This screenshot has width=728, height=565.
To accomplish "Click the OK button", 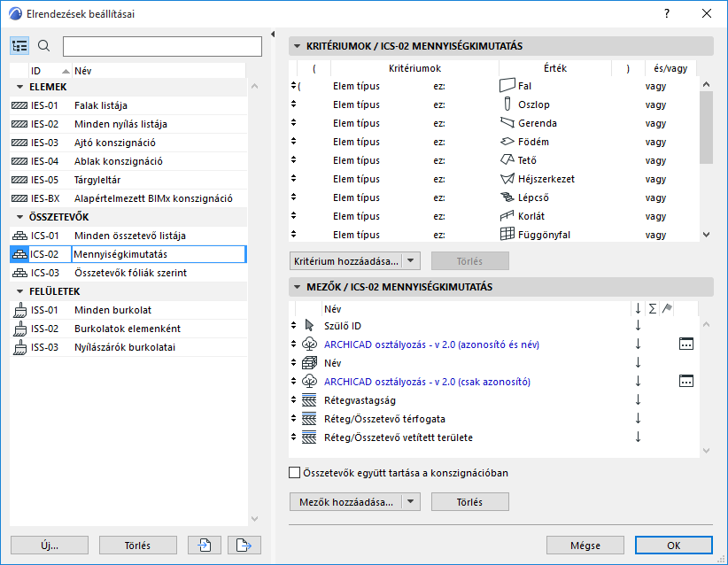I will pos(673,546).
